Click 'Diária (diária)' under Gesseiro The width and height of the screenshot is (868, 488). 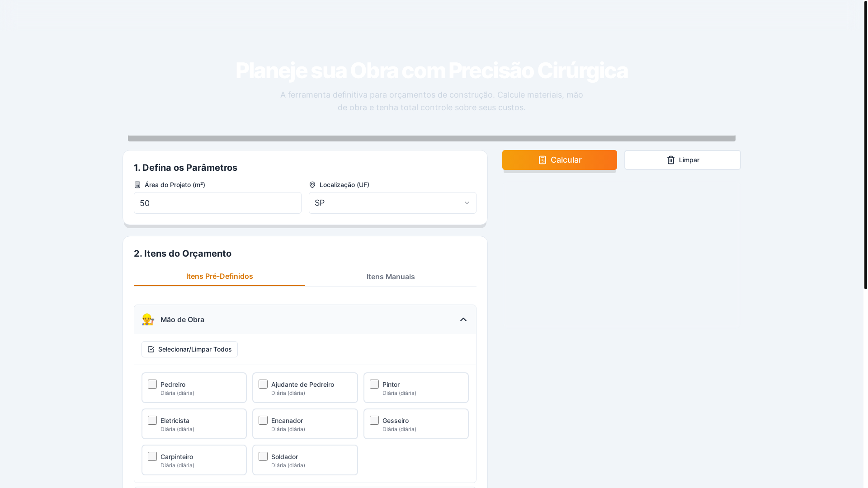click(x=399, y=429)
